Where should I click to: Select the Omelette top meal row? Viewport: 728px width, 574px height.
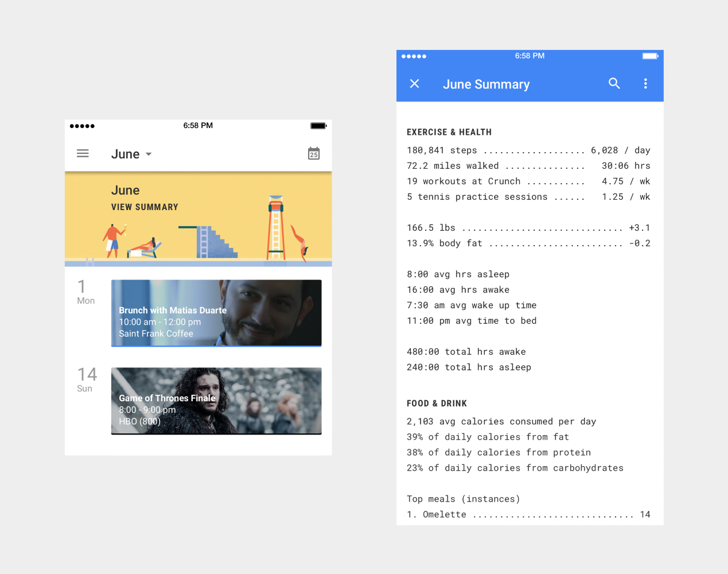click(528, 515)
